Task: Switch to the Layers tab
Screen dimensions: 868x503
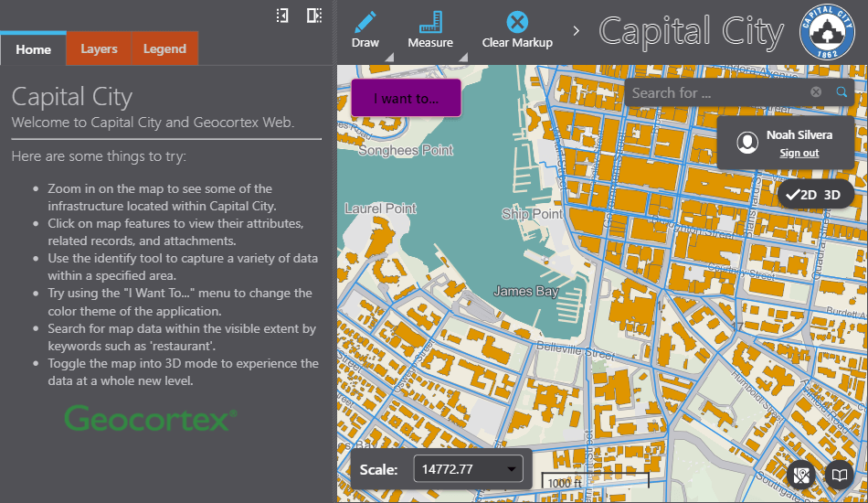Action: point(99,49)
